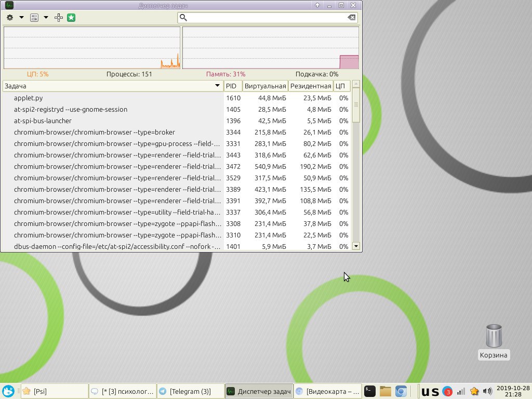Switch to the [Psi] taskbar window
Viewport: 532px width, 399px height.
pyautogui.click(x=55, y=391)
